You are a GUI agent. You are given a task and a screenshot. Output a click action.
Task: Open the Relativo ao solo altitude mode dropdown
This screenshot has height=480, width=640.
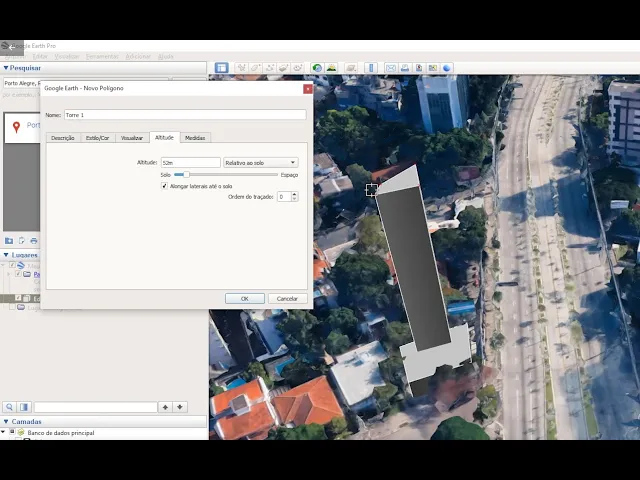click(x=260, y=162)
